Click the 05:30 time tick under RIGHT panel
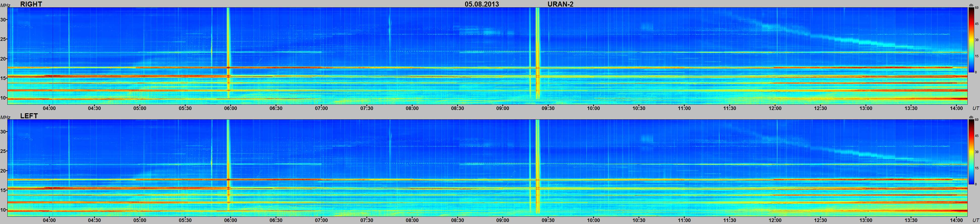 pyautogui.click(x=185, y=108)
